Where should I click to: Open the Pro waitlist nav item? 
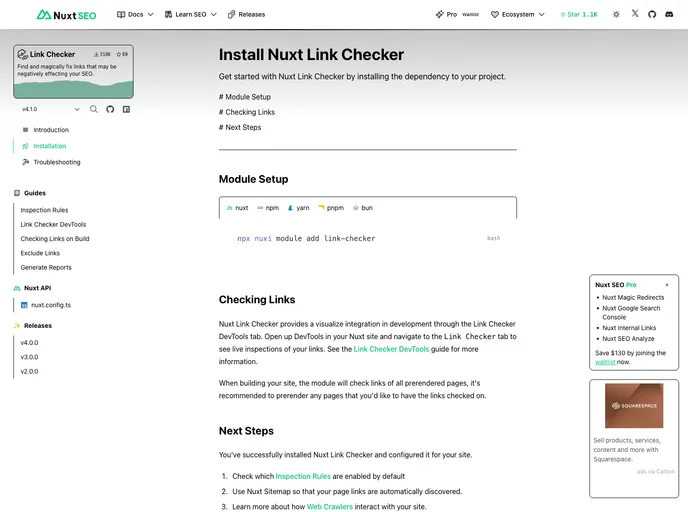pyautogui.click(x=457, y=14)
